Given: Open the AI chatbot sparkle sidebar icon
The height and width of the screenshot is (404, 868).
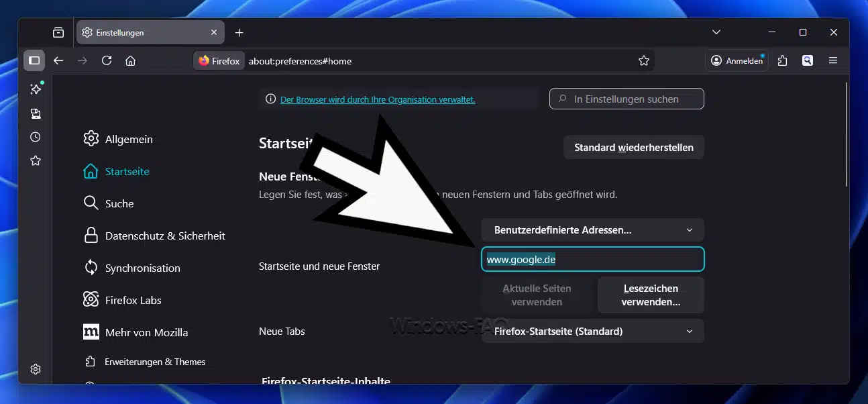Looking at the screenshot, I should [36, 89].
